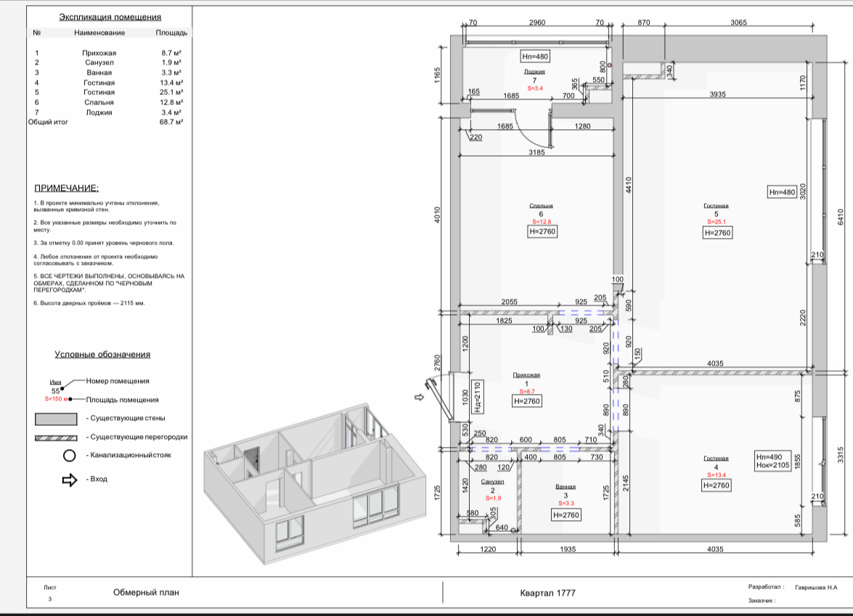Click 'Лоджия' in the explication table
853x616 pixels.
[99, 112]
